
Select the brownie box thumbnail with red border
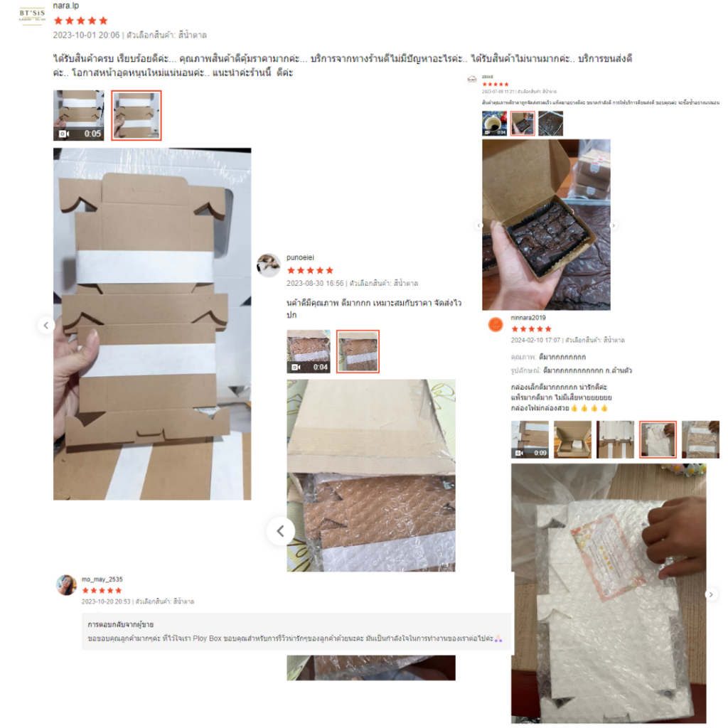tap(523, 124)
